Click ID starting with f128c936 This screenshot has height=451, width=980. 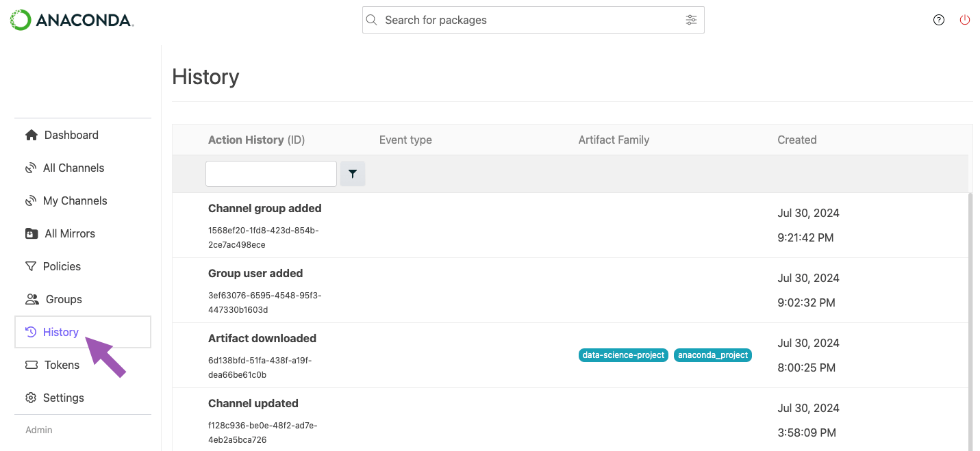coord(263,433)
